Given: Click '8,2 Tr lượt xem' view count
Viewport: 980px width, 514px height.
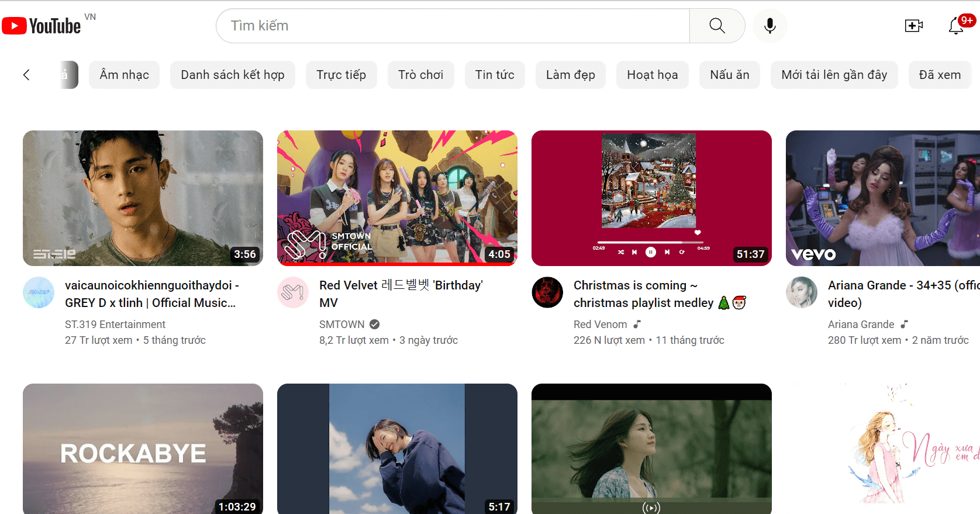Looking at the screenshot, I should (354, 340).
